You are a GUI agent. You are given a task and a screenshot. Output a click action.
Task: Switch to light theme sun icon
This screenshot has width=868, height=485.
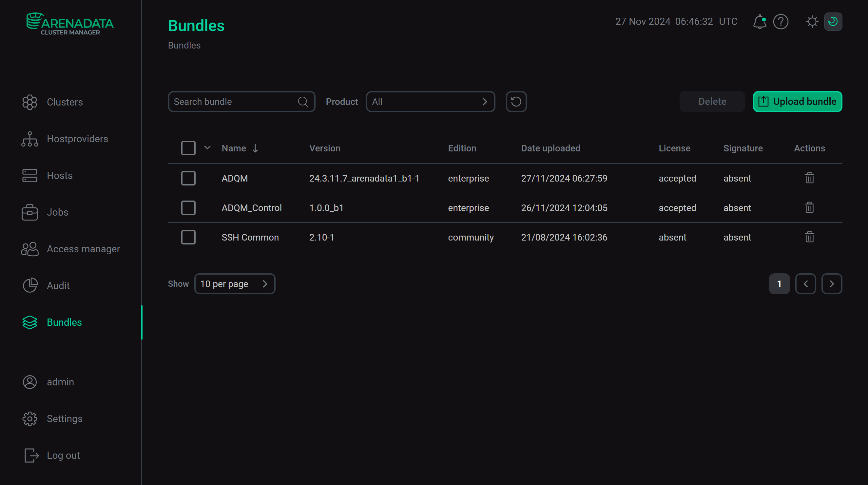(x=812, y=22)
